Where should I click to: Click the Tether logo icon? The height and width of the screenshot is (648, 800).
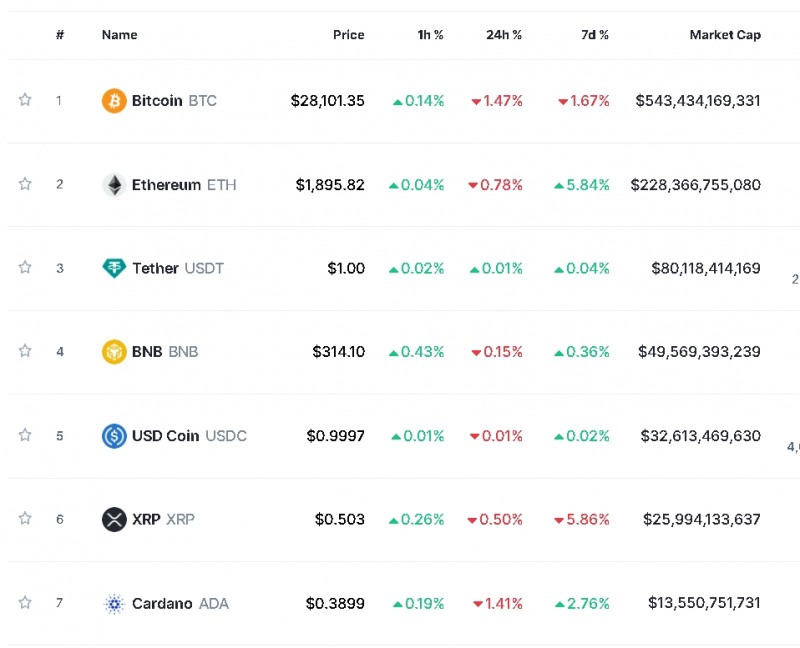114,268
